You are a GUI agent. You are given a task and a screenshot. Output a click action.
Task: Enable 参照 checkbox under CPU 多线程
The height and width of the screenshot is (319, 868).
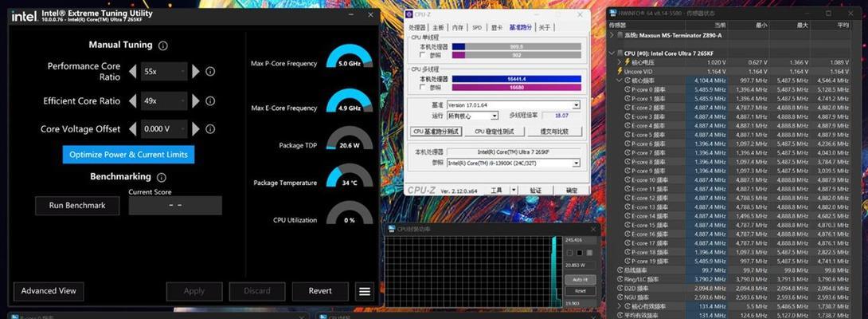423,88
